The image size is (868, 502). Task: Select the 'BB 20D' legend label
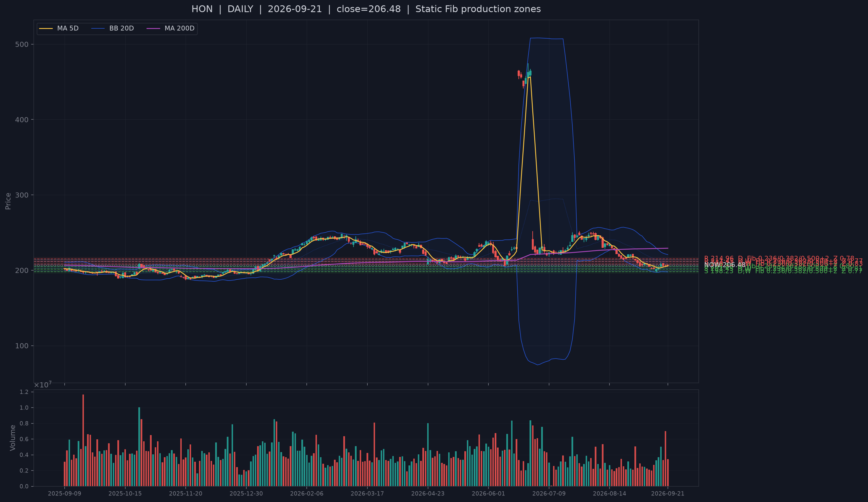pyautogui.click(x=122, y=28)
